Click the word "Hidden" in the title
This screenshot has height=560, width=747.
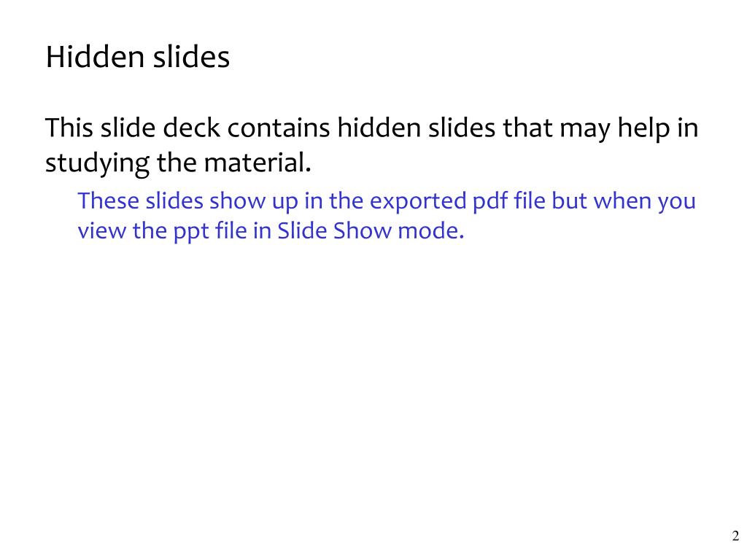coord(95,57)
